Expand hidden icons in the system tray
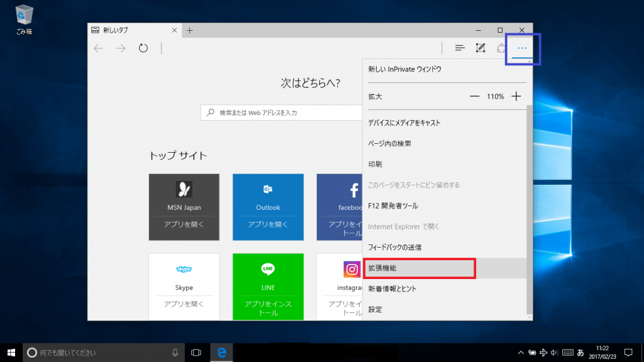This screenshot has width=644, height=362. [x=521, y=353]
